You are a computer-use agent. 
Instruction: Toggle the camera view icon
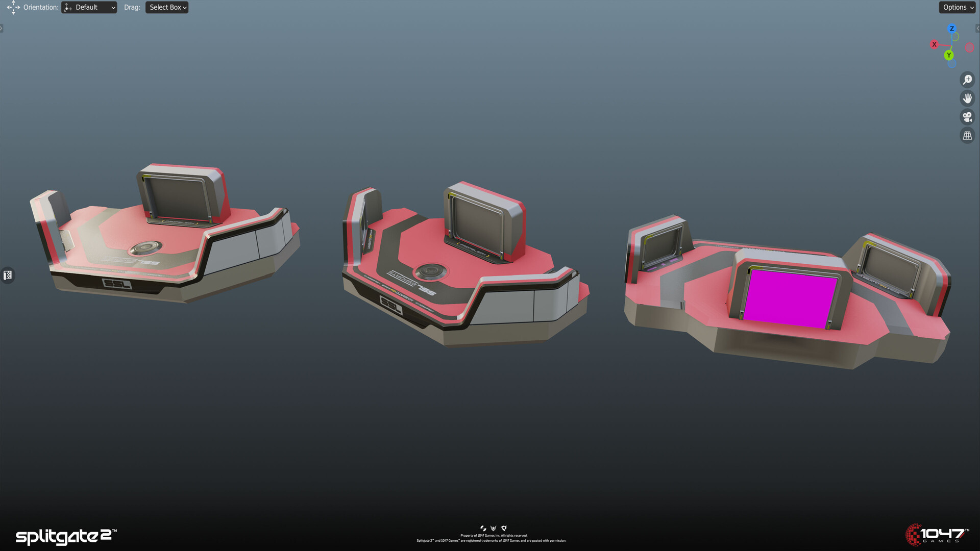[x=967, y=117]
